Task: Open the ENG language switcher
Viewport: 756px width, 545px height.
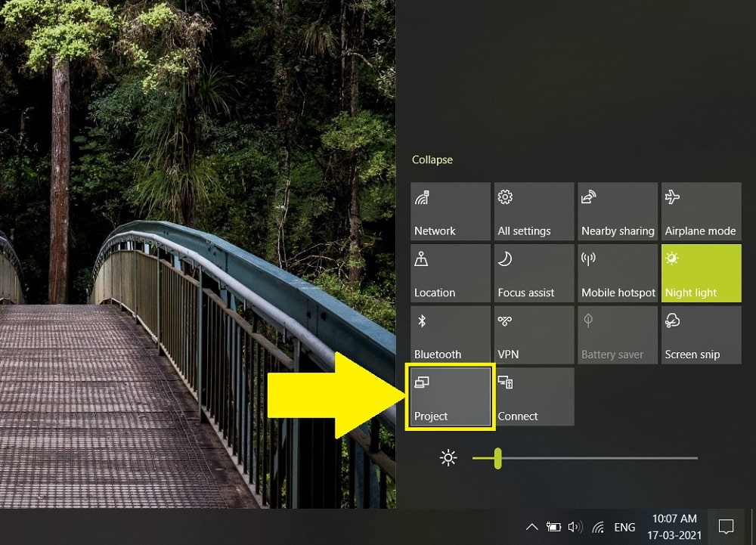Action: [x=624, y=527]
